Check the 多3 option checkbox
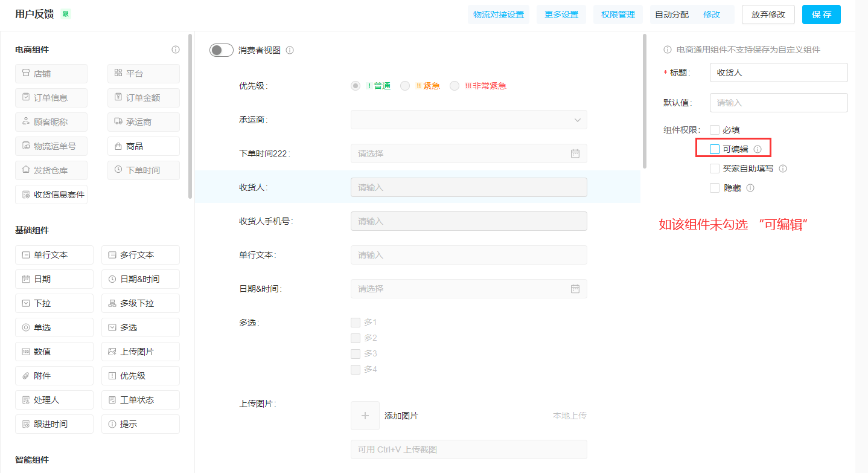This screenshot has height=473, width=868. coord(356,353)
